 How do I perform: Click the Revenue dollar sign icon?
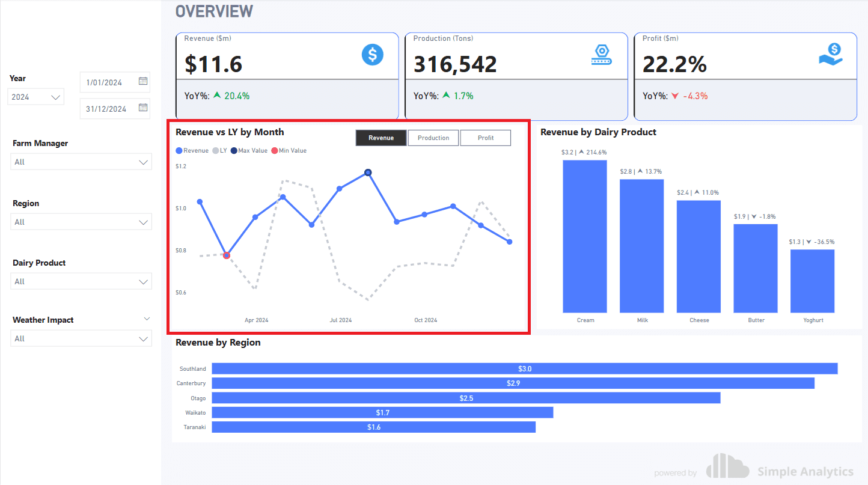[x=373, y=55]
